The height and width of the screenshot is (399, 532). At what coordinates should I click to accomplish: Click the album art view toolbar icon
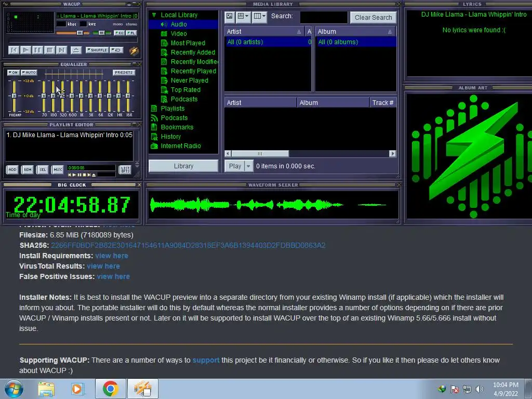[230, 16]
